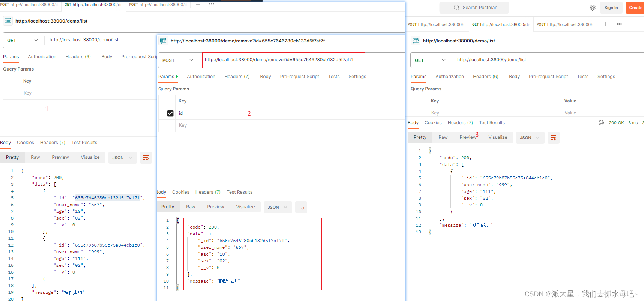Open Test Results tab in middle window
The image size is (644, 301).
[x=240, y=192]
